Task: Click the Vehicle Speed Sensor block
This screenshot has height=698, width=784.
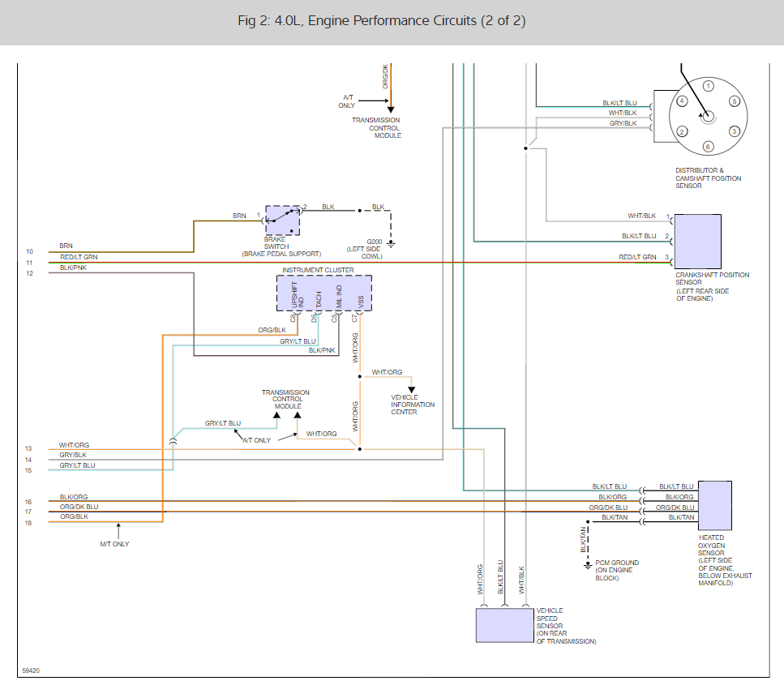Action: pos(505,625)
